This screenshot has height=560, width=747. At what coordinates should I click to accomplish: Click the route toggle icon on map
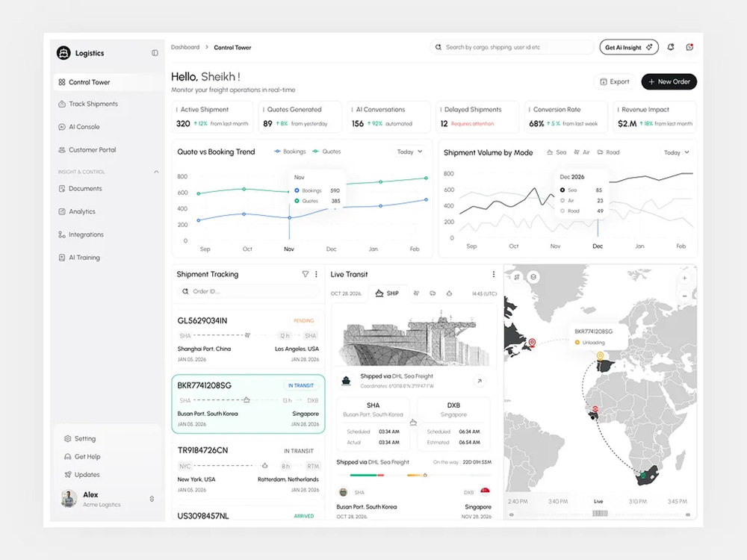[x=516, y=277]
